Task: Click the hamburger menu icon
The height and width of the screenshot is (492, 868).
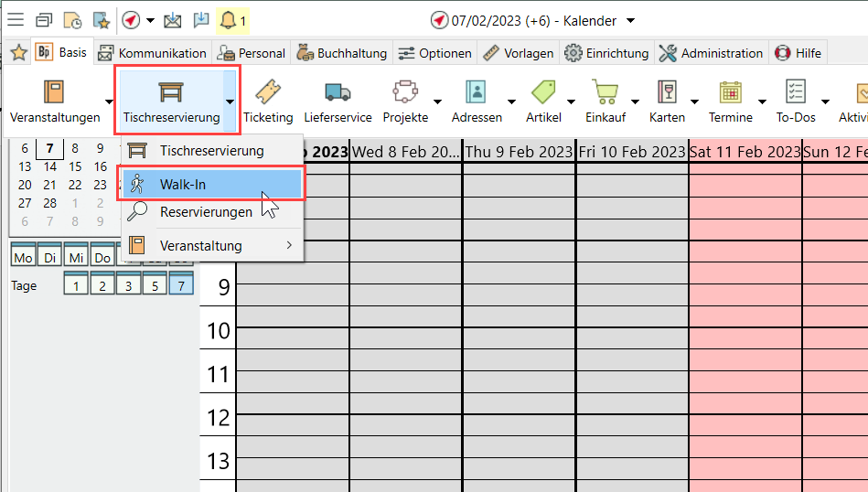Action: tap(16, 20)
